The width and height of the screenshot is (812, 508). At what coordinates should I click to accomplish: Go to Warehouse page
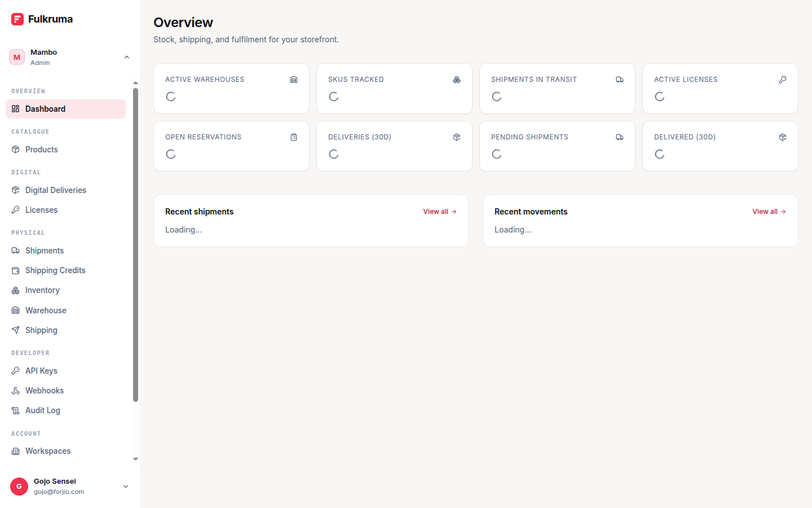click(x=65, y=310)
